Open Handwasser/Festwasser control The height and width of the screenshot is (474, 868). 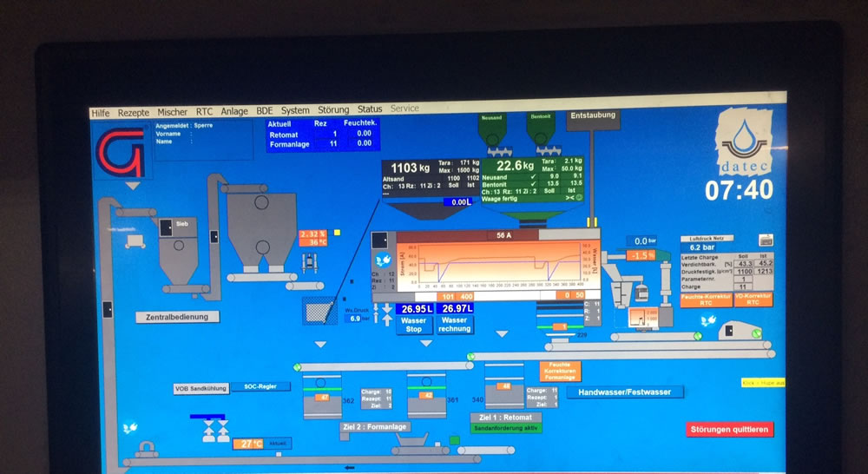click(624, 392)
